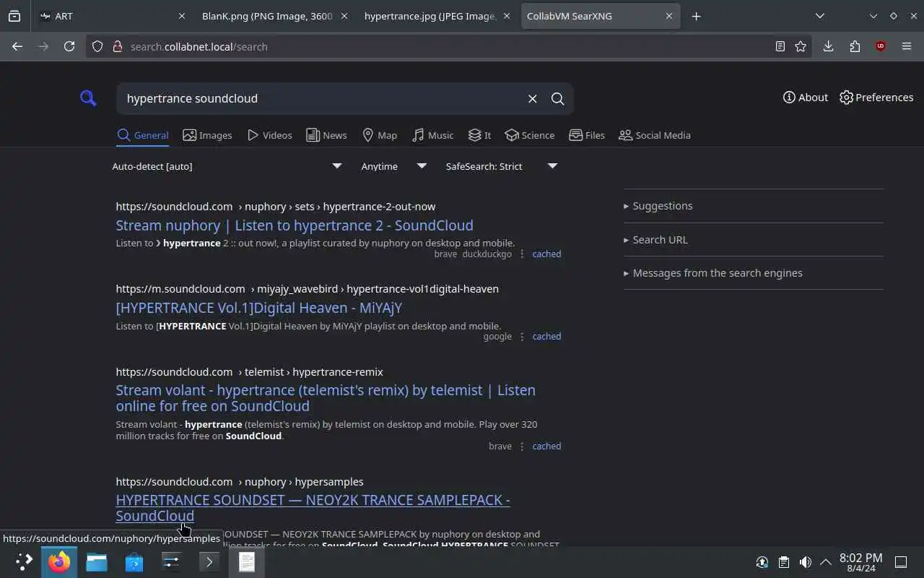Image resolution: width=924 pixels, height=578 pixels.
Task: Open the Anytime time range dropdown
Action: click(x=393, y=166)
